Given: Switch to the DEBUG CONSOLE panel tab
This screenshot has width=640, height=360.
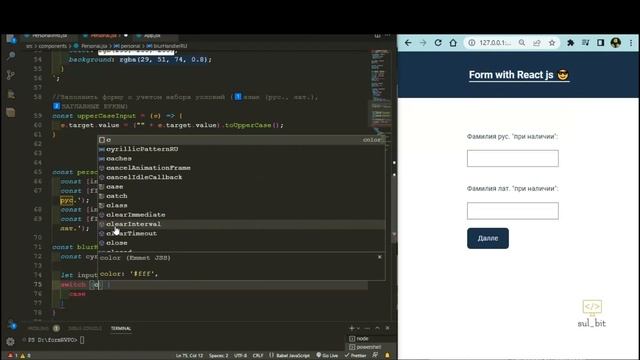Looking at the screenshot, I should [x=85, y=328].
